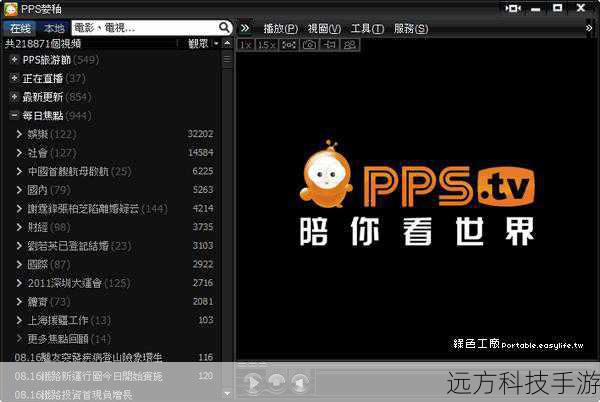
Task: Select the 國際 (87) row
Action: click(114, 264)
